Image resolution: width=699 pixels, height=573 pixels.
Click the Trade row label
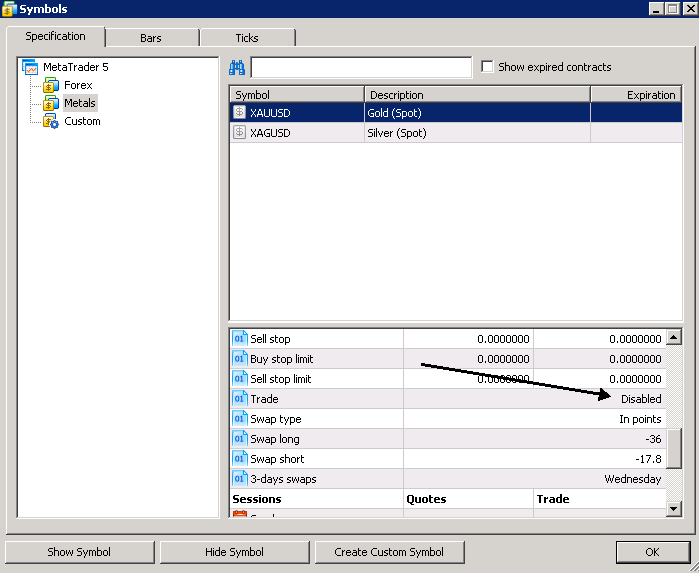pyautogui.click(x=264, y=399)
